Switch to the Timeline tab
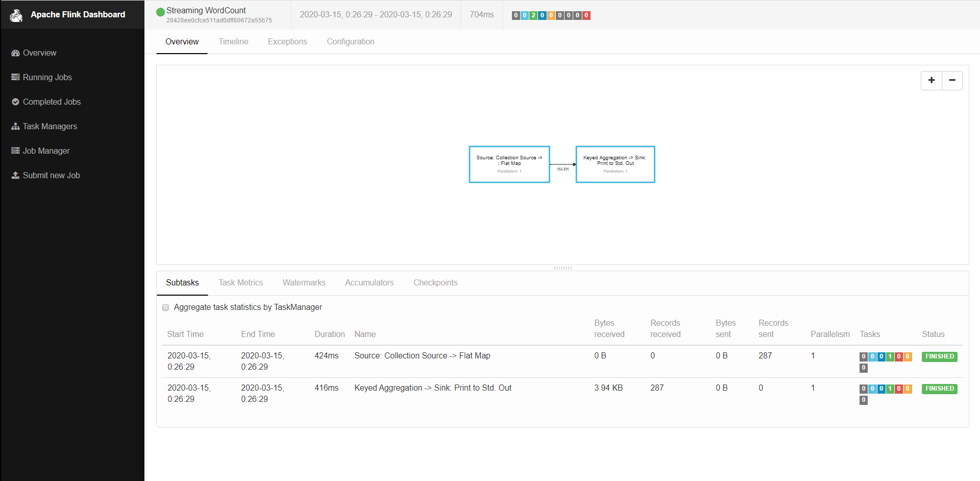Viewport: 980px width, 481px height. click(233, 42)
